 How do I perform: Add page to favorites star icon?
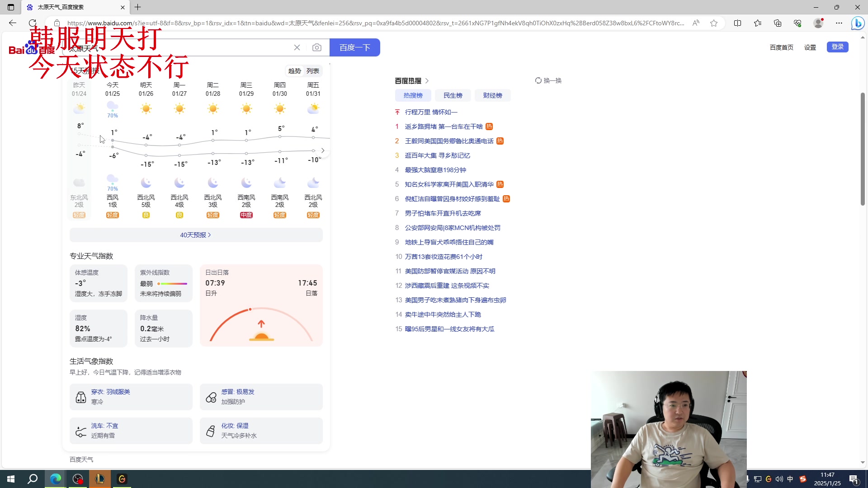tap(714, 23)
